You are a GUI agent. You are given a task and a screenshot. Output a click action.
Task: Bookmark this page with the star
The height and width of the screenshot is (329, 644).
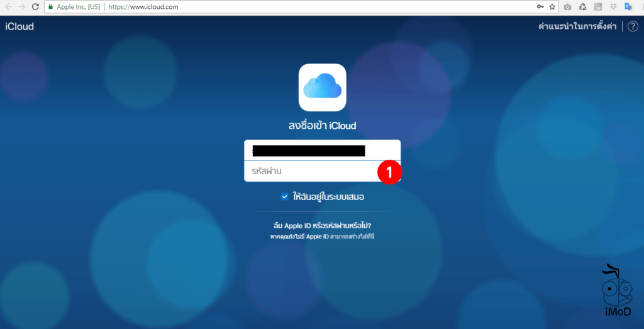click(552, 6)
